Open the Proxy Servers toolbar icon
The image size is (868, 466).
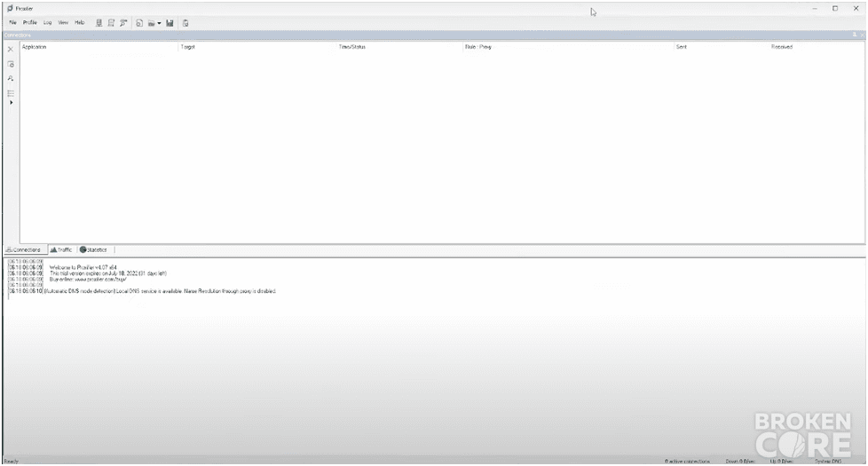tap(99, 23)
